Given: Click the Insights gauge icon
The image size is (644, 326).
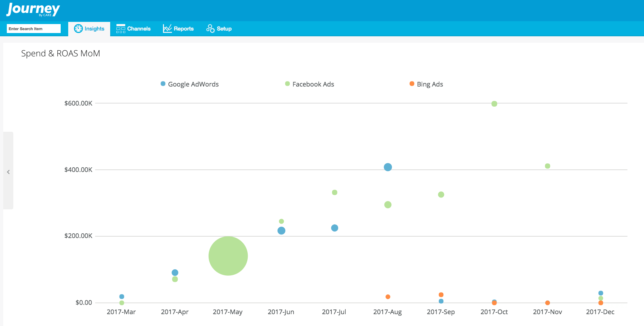Looking at the screenshot, I should click(78, 29).
